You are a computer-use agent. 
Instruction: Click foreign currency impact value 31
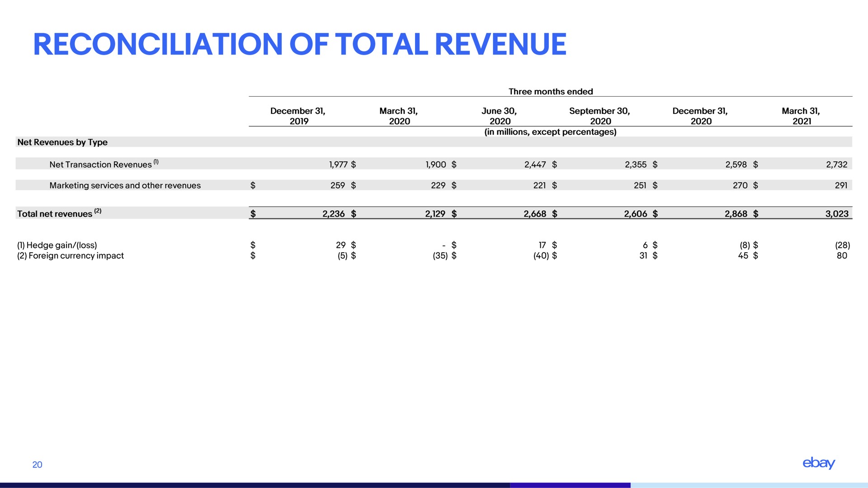643,256
